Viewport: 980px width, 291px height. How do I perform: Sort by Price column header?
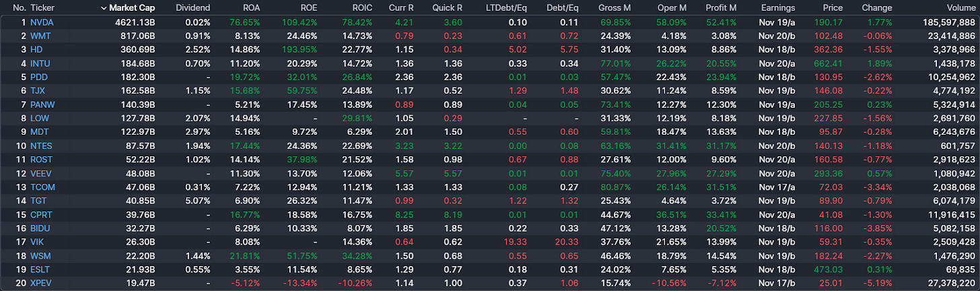point(833,8)
